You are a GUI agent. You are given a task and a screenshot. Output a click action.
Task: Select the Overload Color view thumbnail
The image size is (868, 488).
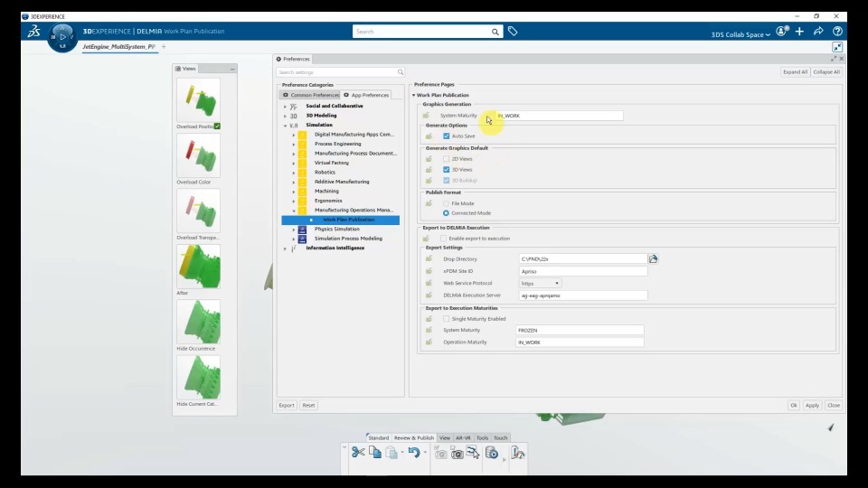[x=198, y=155]
